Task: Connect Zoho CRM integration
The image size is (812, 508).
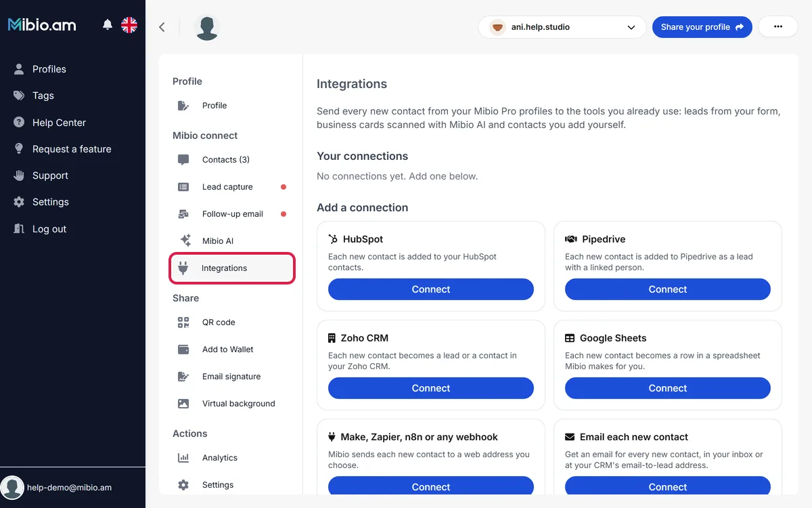Action: (x=431, y=388)
